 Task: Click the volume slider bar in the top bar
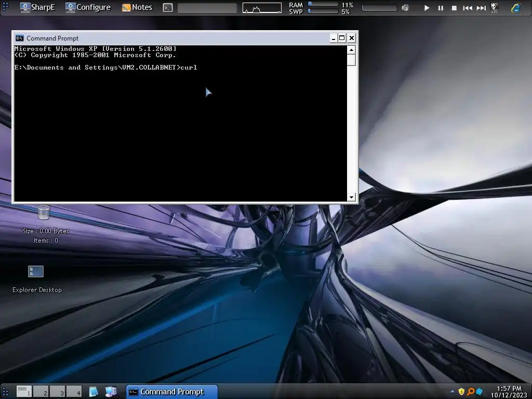[x=379, y=8]
